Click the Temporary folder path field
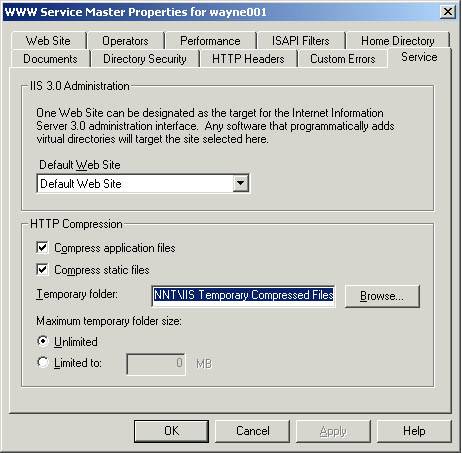Screen dimensions: 462x453 (243, 295)
